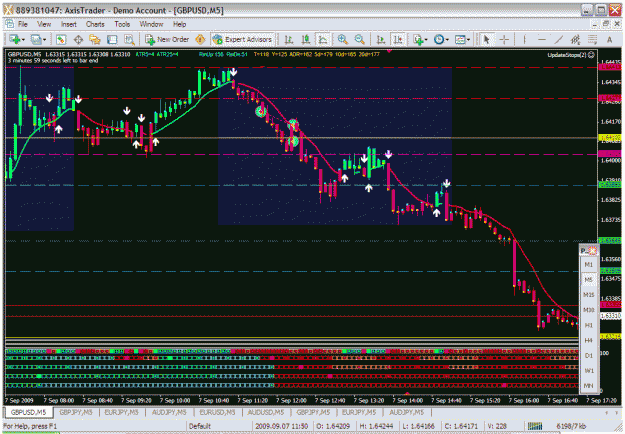Close the floating period panel
This screenshot has height=434, width=625.
593,251
